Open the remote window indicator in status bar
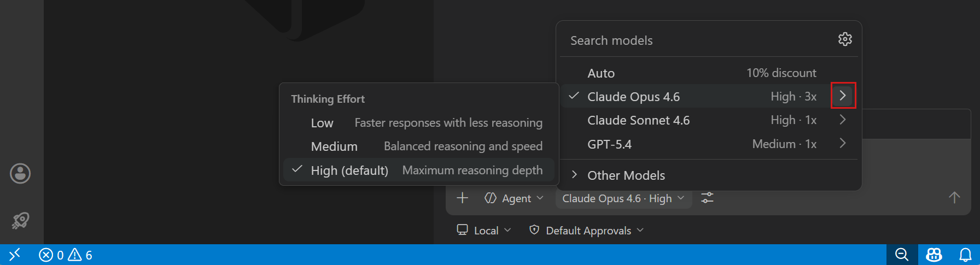This screenshot has height=265, width=980. click(x=15, y=255)
